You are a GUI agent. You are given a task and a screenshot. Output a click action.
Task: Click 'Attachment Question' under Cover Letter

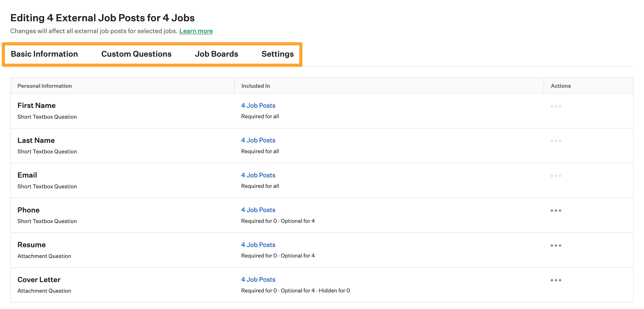click(44, 291)
